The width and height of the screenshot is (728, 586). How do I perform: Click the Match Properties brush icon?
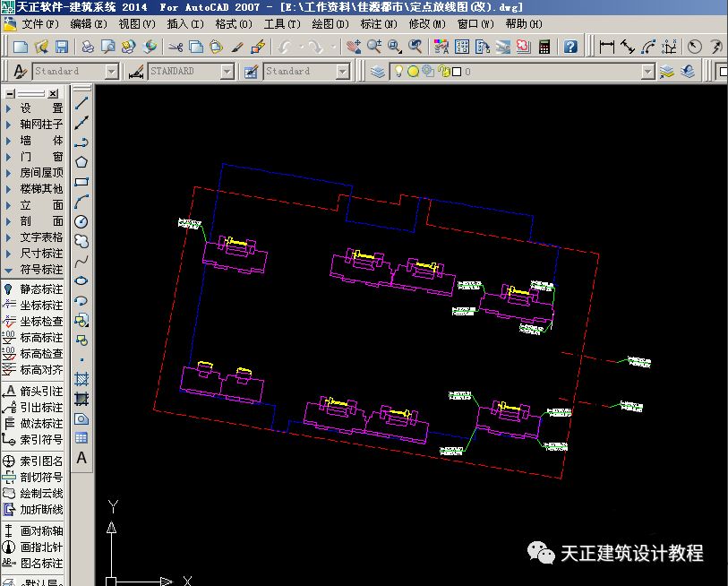point(236,47)
